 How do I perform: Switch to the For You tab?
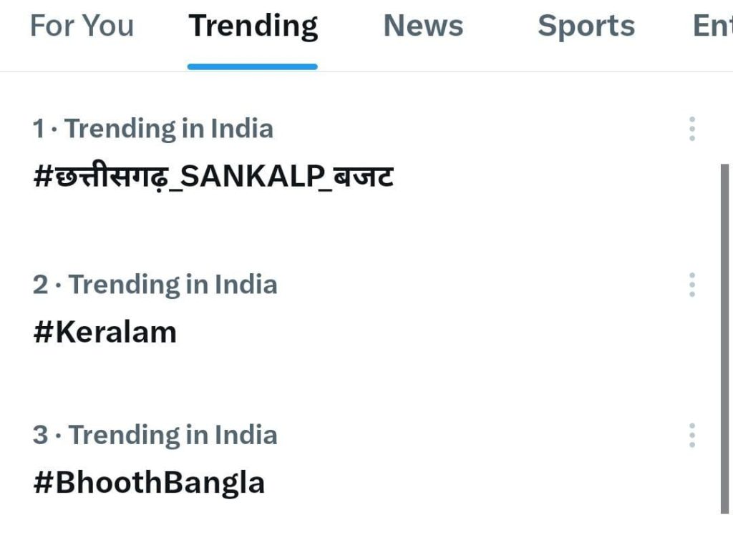tap(82, 26)
